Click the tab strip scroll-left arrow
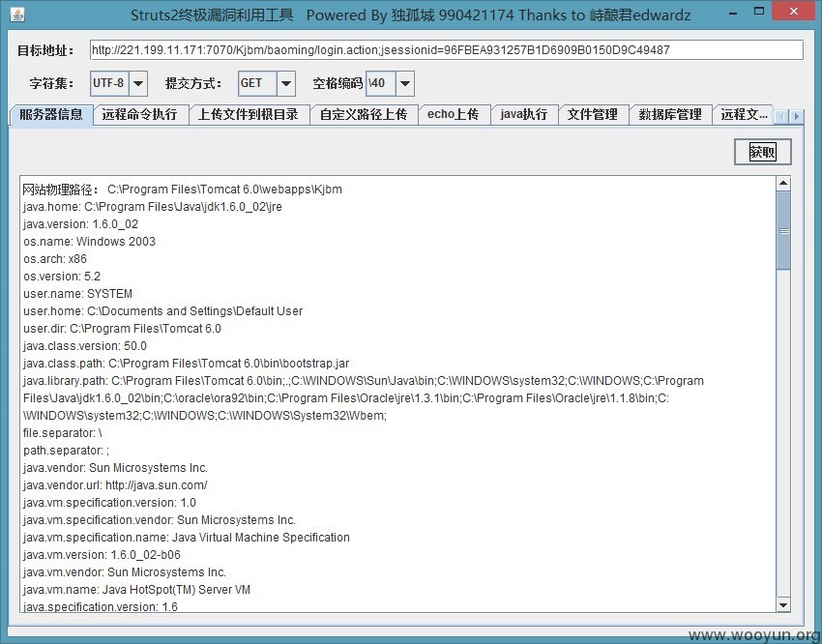822x644 pixels. tap(781, 116)
